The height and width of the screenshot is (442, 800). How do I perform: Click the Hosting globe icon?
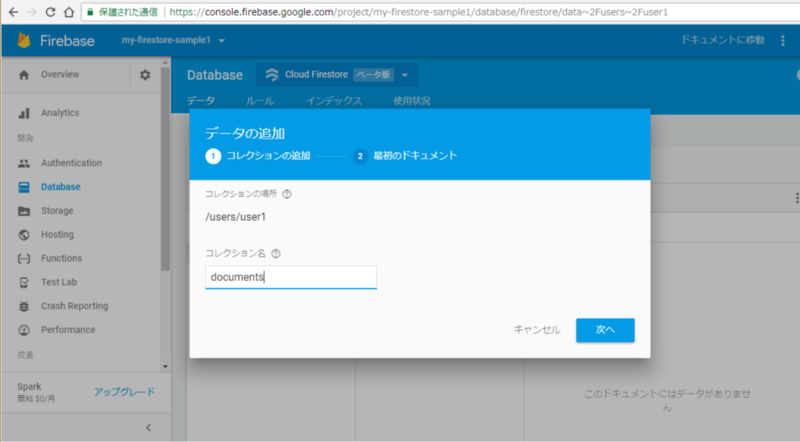24,235
